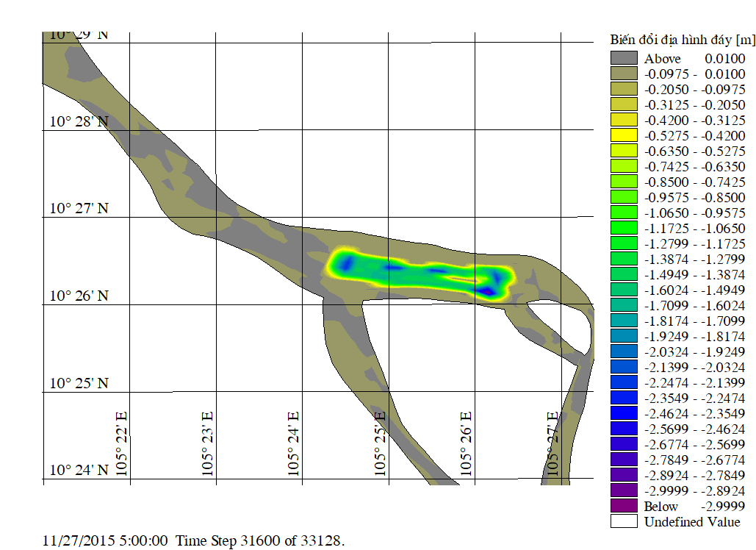Select the 10° 25' N latitude label
756x550 pixels.
79,383
